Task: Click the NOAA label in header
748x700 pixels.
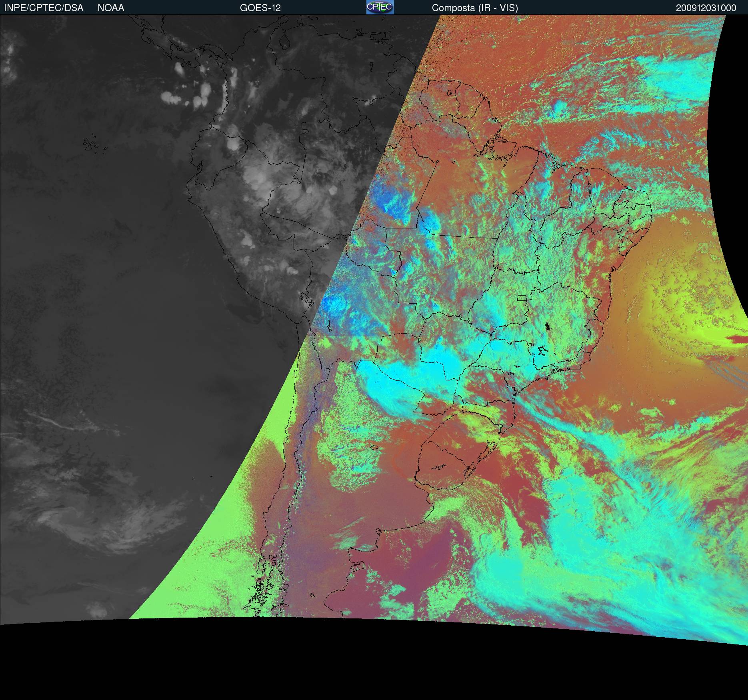Action: (x=111, y=8)
